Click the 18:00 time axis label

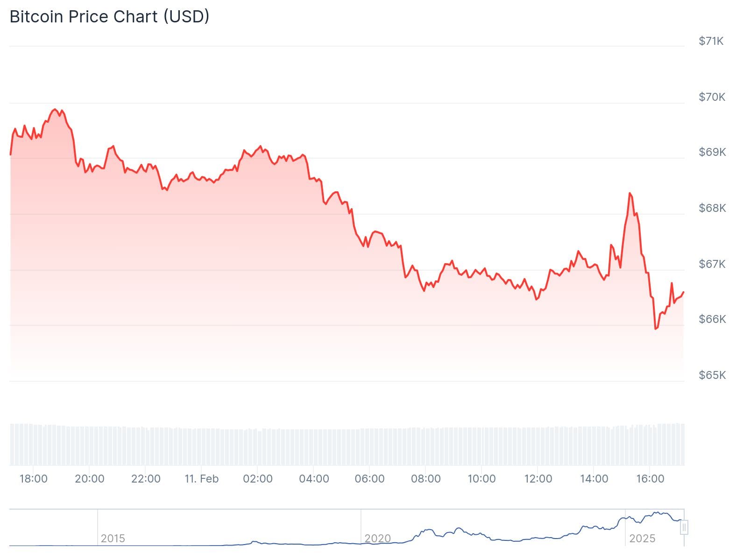33,479
